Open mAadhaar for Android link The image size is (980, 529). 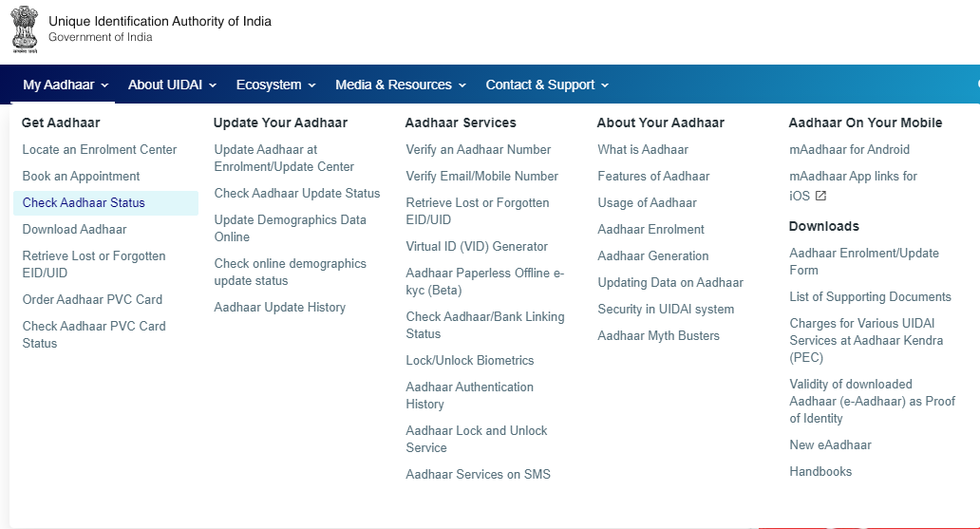849,149
